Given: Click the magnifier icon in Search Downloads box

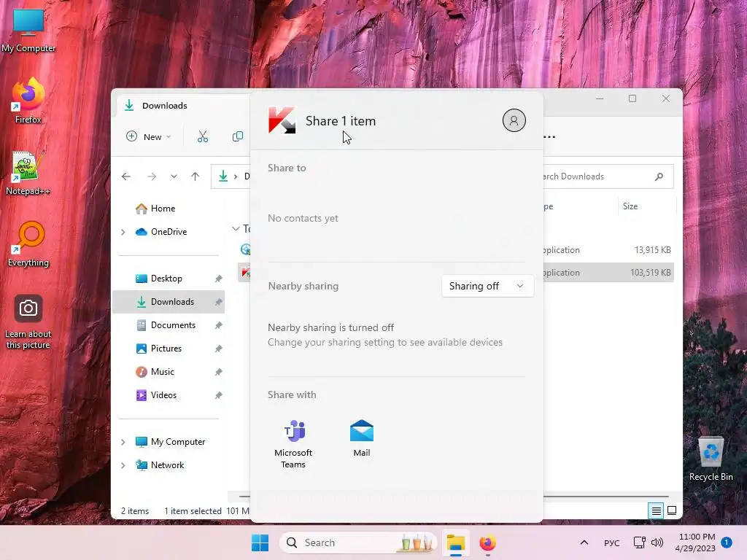Looking at the screenshot, I should pyautogui.click(x=659, y=176).
